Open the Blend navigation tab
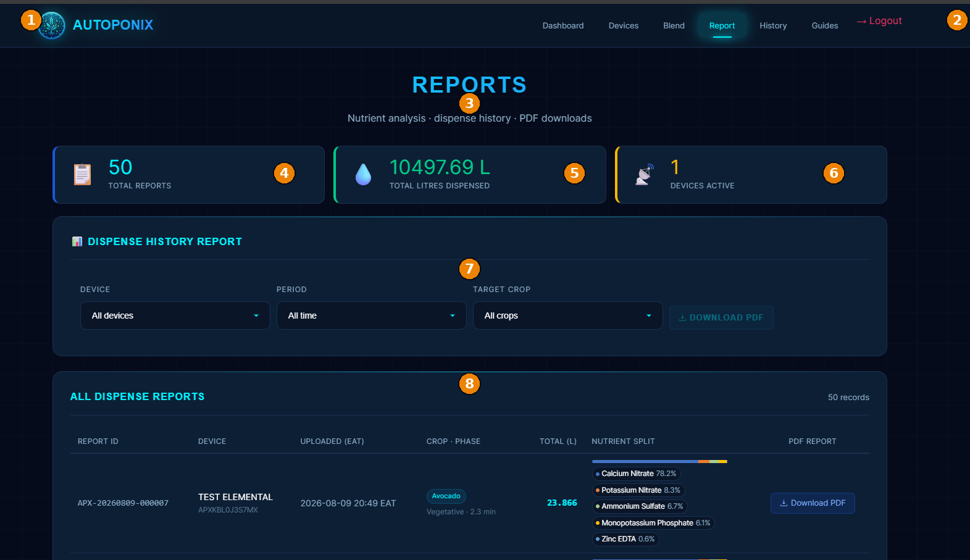970x560 pixels. (x=674, y=25)
